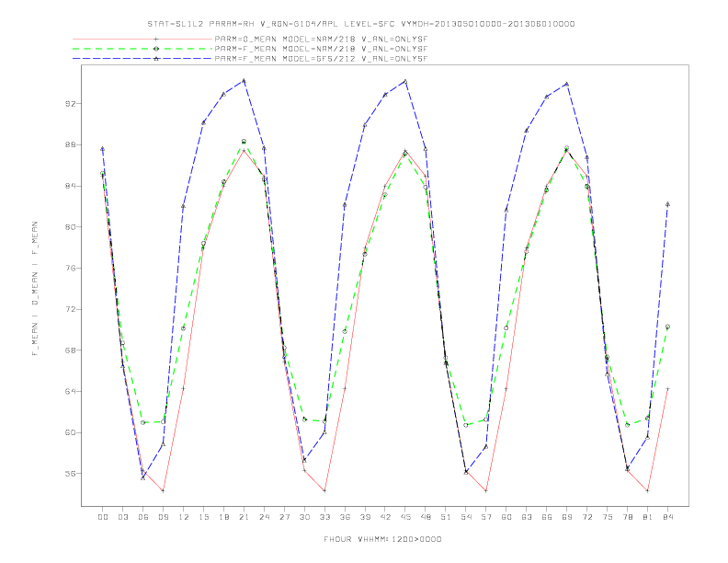Click the plus marker on the red legend line

[x=156, y=40]
